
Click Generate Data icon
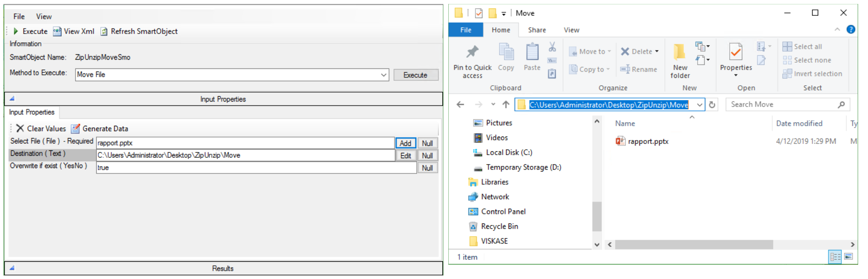click(x=76, y=129)
